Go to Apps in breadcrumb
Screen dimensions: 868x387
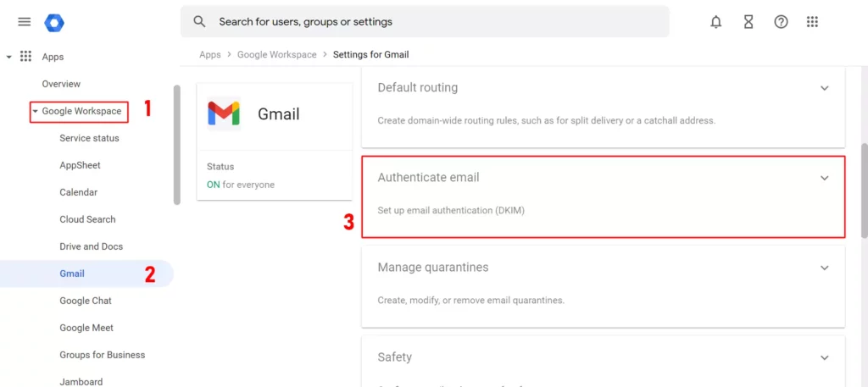[x=210, y=55]
